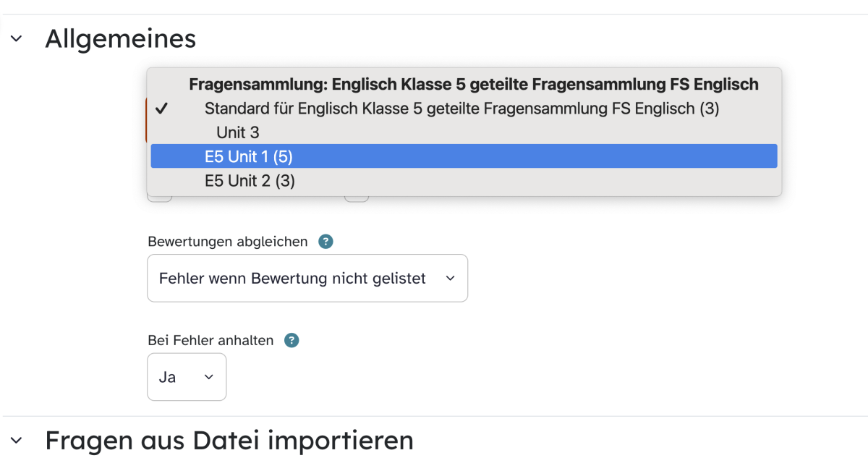Open help icon beside Bei Fehler anhalten
This screenshot has height=466, width=868.
tap(292, 340)
